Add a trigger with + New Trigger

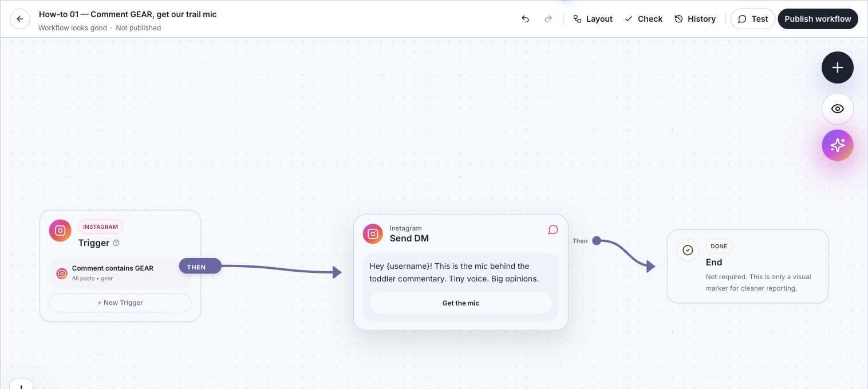coord(120,303)
